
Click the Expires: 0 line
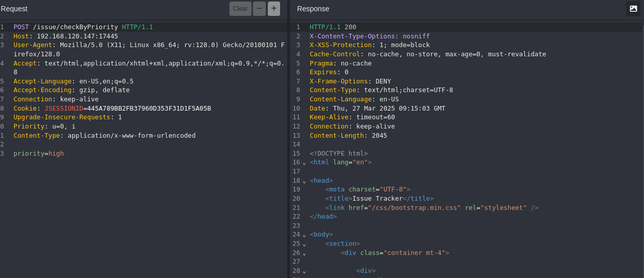(329, 72)
